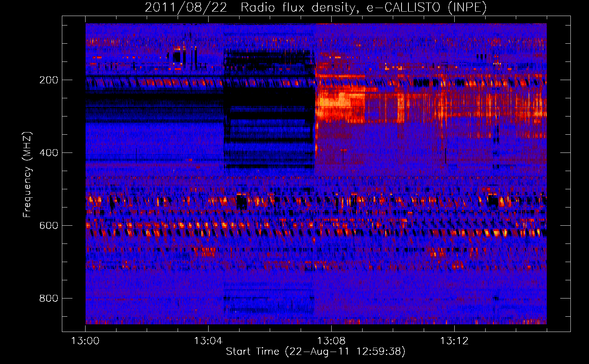Image resolution: width=589 pixels, height=364 pixels.
Task: Click the 13:04 time tick label
Action: [x=208, y=341]
